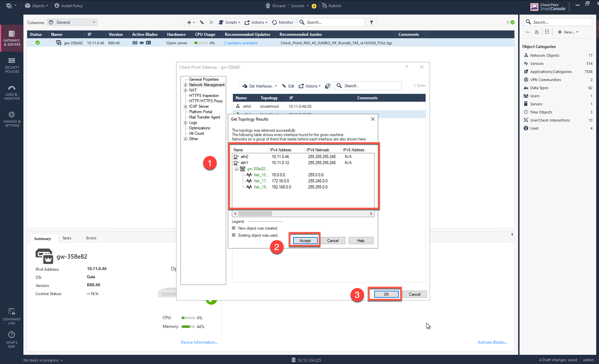Viewport: 599px width, 364px height.
Task: Open Security Policies sidebar view
Action: 12,65
